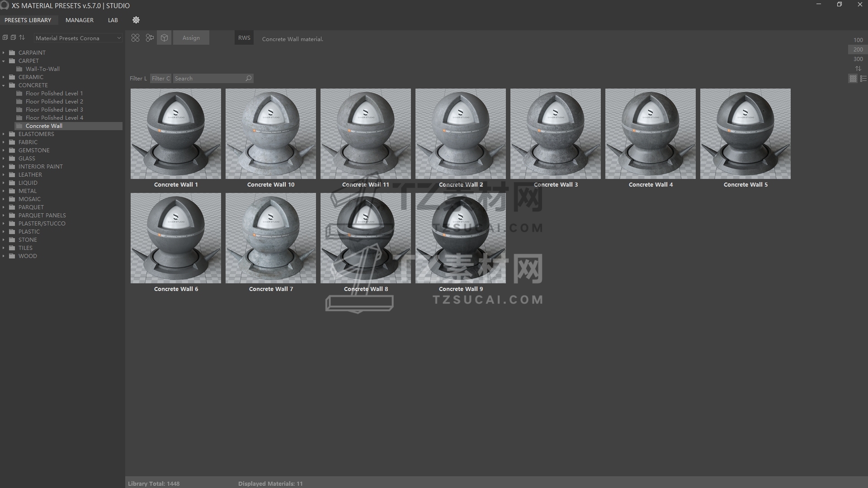Toggle the cube preview icon
This screenshot has width=868, height=488.
164,38
